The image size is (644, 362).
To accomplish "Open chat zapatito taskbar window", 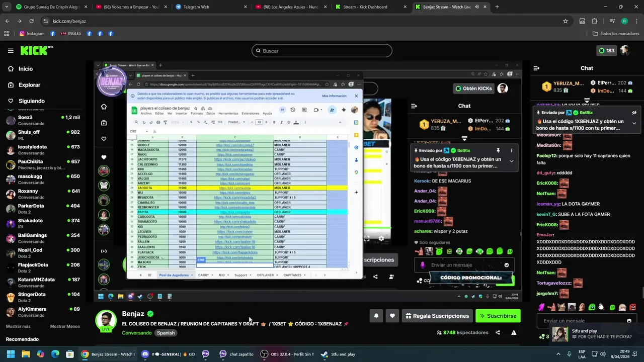I will tap(236, 354).
